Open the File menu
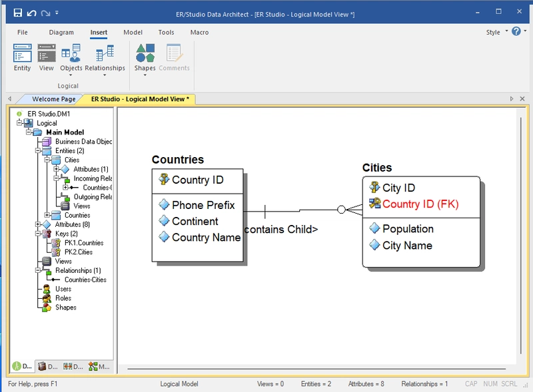 pyautogui.click(x=23, y=32)
